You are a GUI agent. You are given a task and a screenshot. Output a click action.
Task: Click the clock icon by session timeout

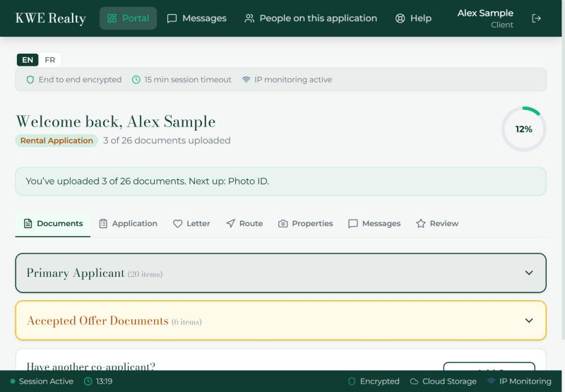pos(136,80)
